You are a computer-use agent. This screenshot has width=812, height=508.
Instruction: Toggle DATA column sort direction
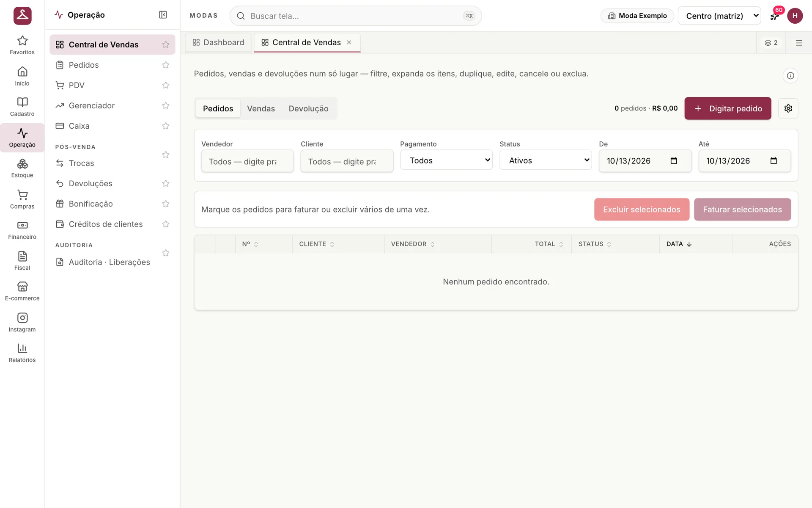[x=679, y=244]
